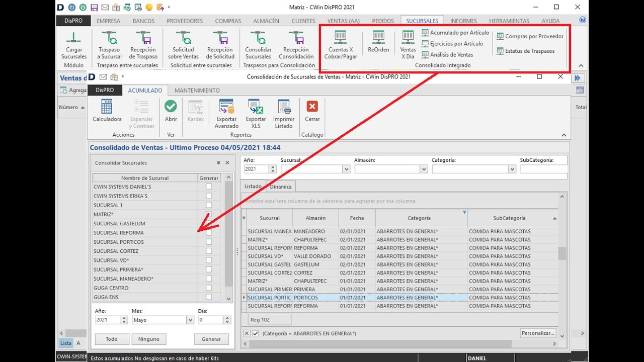The image size is (644, 362).
Task: Open the BANCOS ribbon tab
Action: (143, 21)
